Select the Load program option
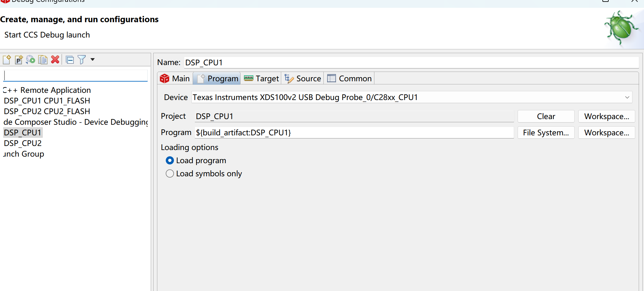Image resolution: width=644 pixels, height=291 pixels. [170, 160]
